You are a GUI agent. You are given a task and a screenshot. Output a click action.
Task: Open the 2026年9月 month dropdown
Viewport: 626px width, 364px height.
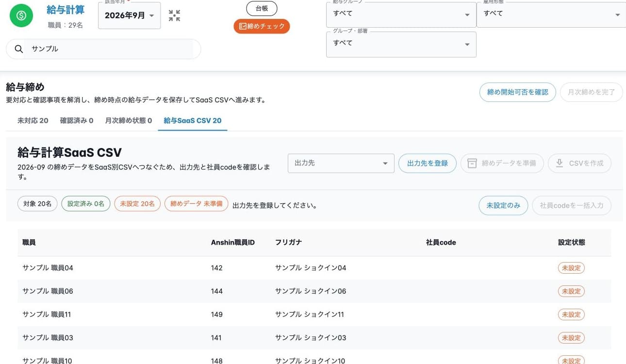(x=130, y=16)
